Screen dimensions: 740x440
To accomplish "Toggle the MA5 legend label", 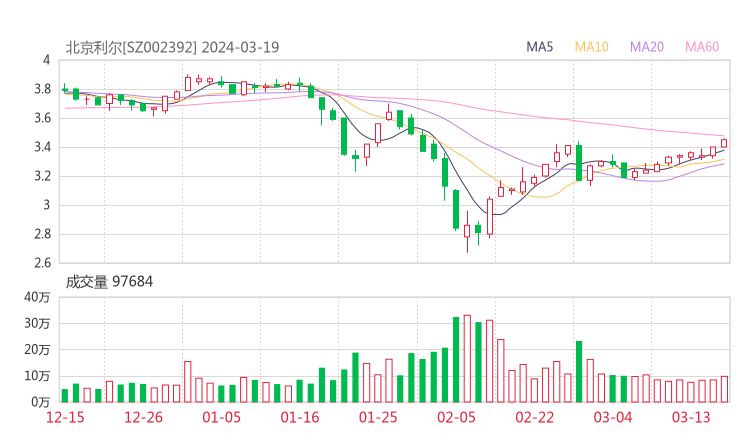I will (539, 47).
